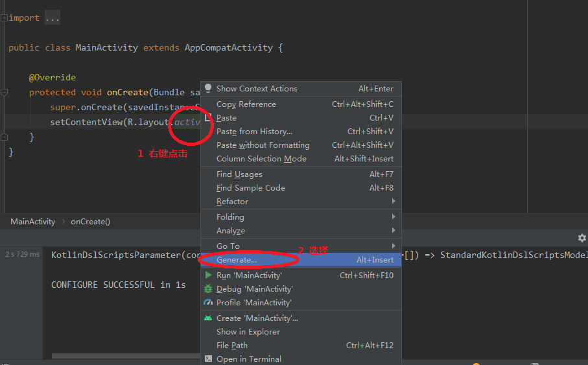Click the green Run triangle icon
The width and height of the screenshot is (588, 365).
tap(208, 275)
